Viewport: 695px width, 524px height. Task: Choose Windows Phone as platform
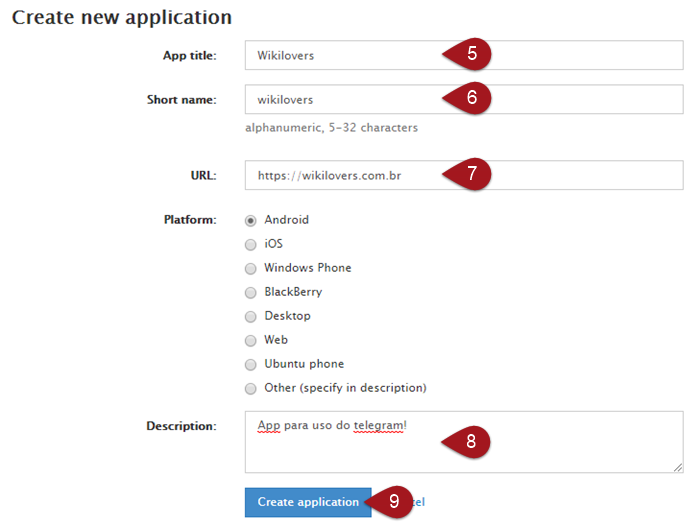(251, 268)
